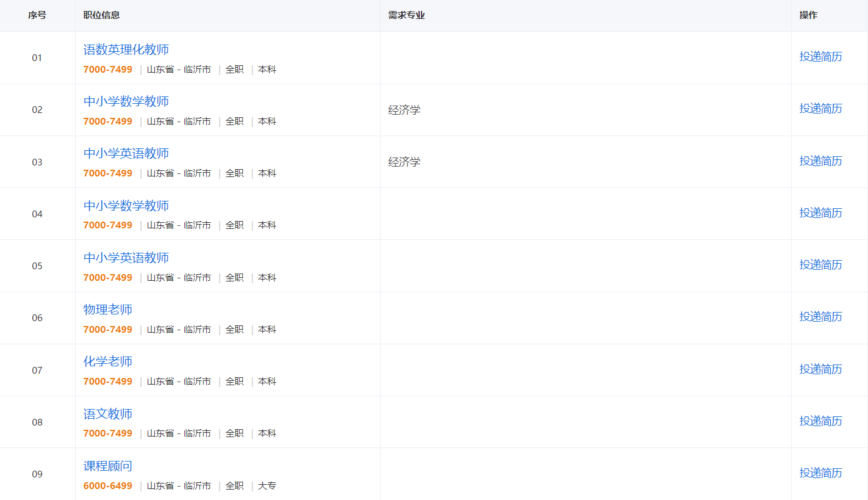Click row number 02
This screenshot has width=868, height=500.
(x=37, y=110)
